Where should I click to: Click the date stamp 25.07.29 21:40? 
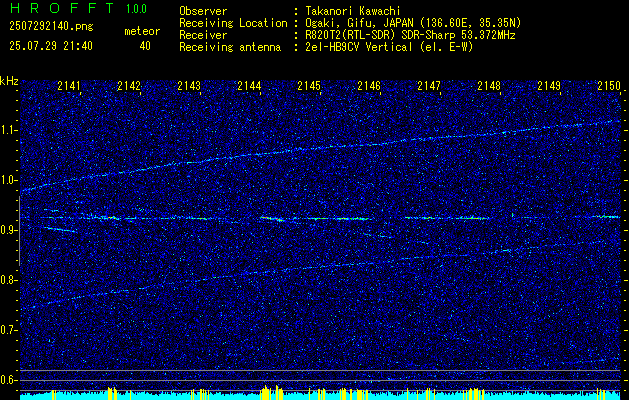51,46
